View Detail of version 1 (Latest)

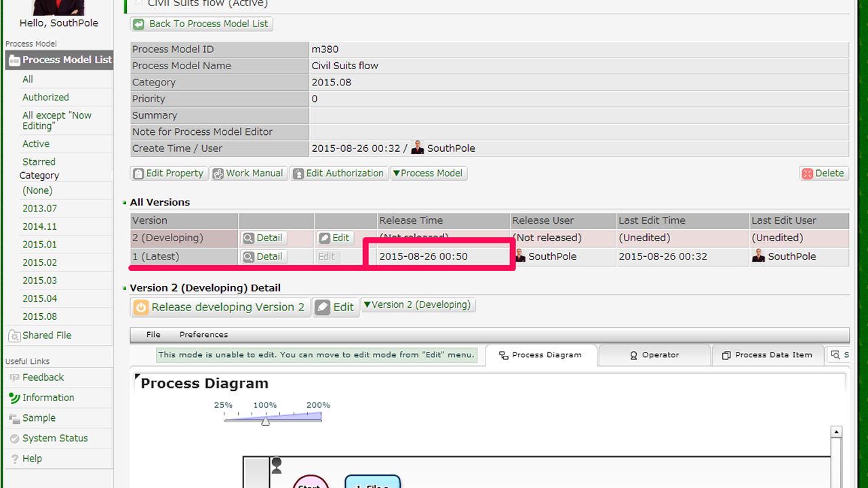click(262, 257)
